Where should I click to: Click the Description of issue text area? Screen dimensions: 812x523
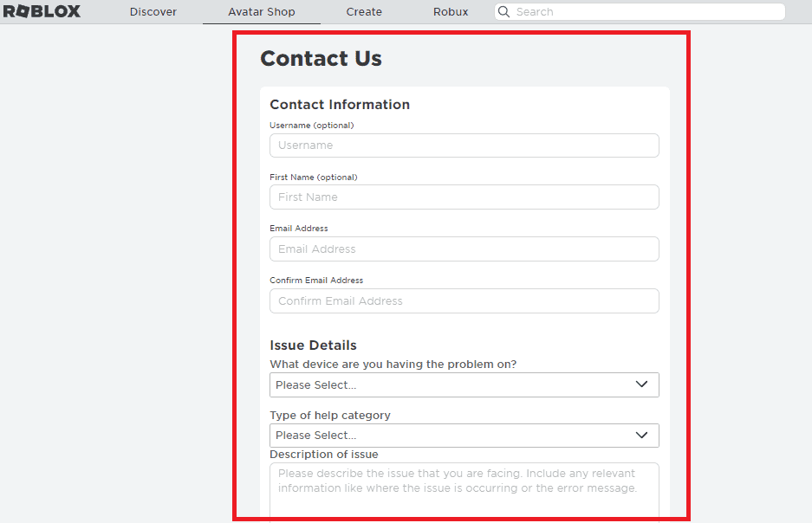click(464, 490)
